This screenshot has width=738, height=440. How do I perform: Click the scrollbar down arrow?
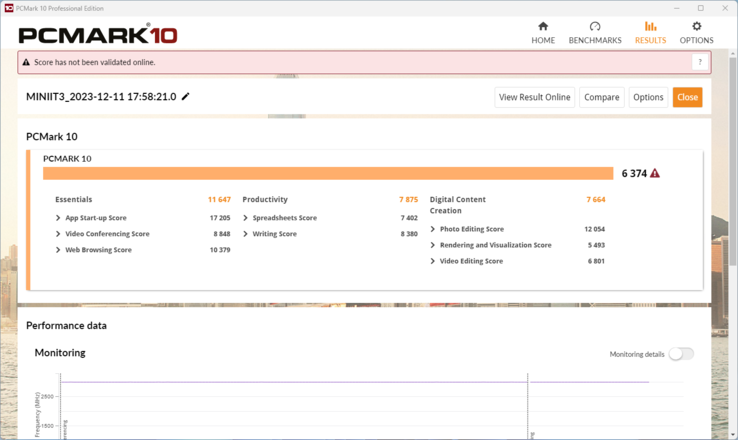(733, 435)
